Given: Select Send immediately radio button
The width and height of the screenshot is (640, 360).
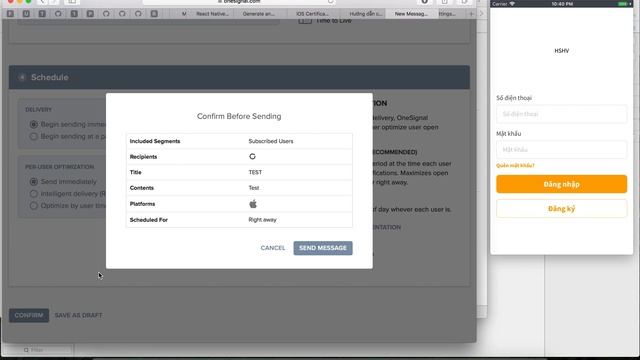Looking at the screenshot, I should tap(34, 181).
